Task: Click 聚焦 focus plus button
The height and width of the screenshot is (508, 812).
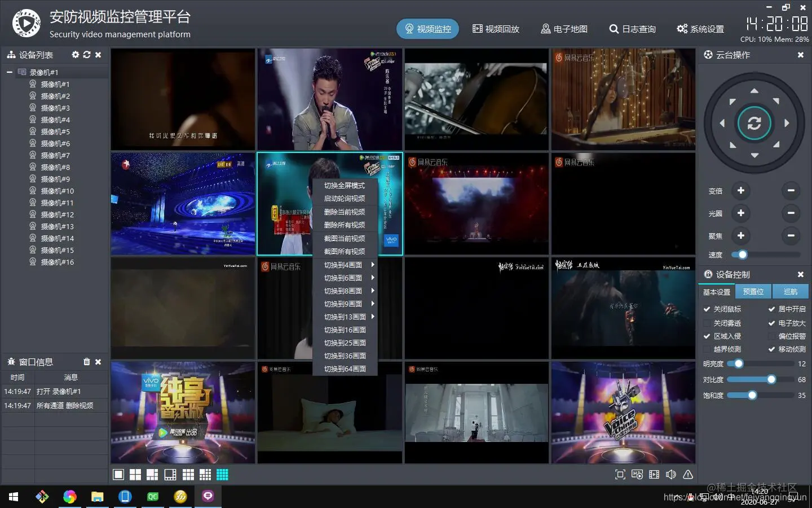Action: point(741,235)
